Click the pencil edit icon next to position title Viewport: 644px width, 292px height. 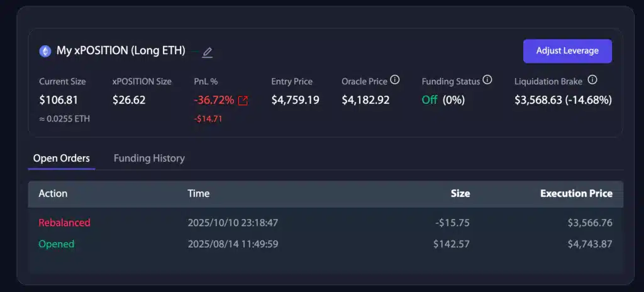click(x=208, y=52)
